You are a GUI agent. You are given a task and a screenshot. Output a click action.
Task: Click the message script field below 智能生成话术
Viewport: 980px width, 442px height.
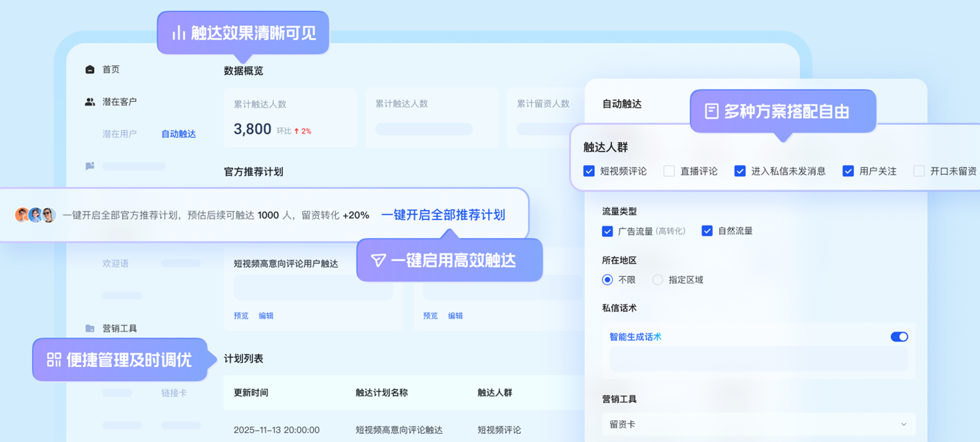[759, 359]
